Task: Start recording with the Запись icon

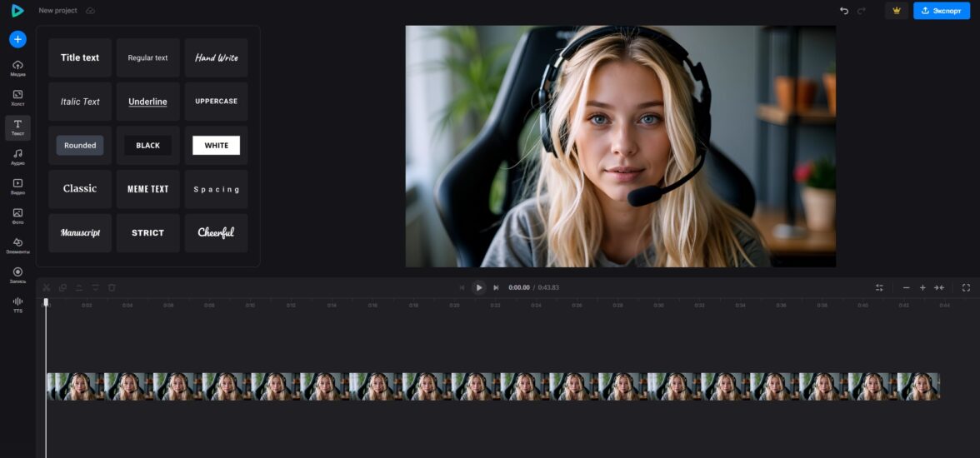Action: tap(17, 275)
